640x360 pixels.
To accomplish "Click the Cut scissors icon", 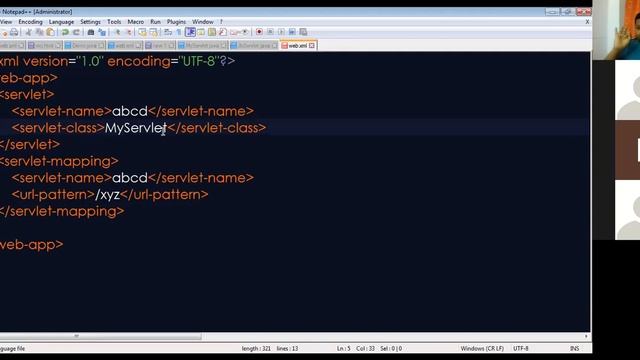I will (x=29, y=32).
